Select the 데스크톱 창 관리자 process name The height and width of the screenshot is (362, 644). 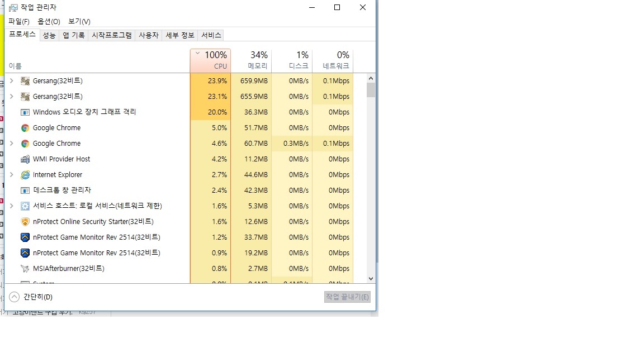pyautogui.click(x=62, y=190)
